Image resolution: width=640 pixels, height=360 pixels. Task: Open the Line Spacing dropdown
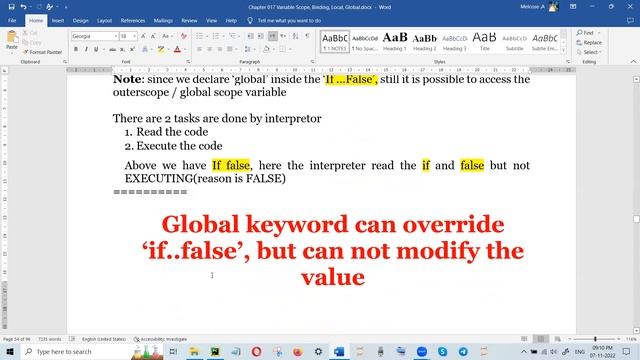[x=249, y=49]
